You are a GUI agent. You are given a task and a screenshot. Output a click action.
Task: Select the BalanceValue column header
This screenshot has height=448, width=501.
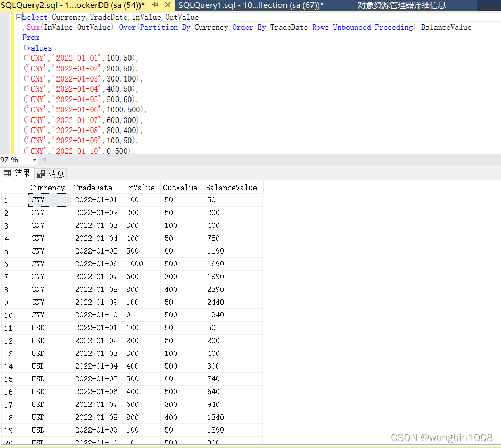pos(233,188)
